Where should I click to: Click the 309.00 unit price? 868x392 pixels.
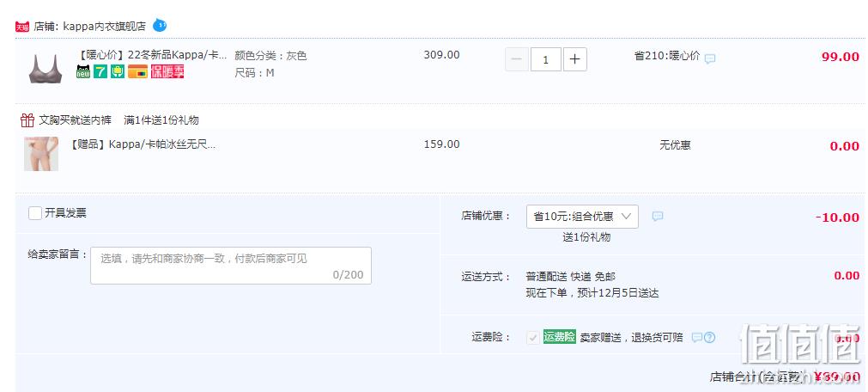pos(442,55)
